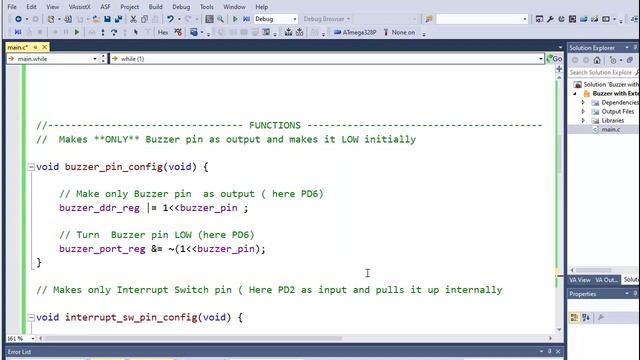Close the main.c editor tab
Image resolution: width=640 pixels, height=360 pixels.
click(44, 47)
